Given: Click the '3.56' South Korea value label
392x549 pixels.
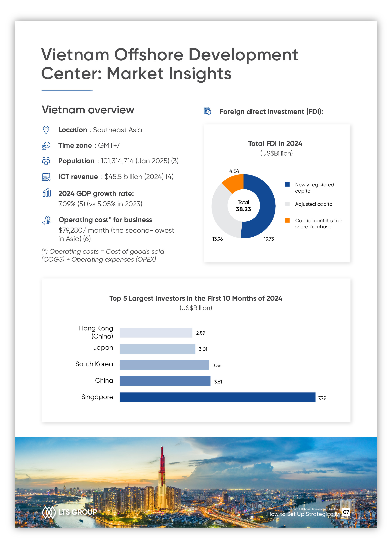Looking at the screenshot, I should tap(217, 365).
